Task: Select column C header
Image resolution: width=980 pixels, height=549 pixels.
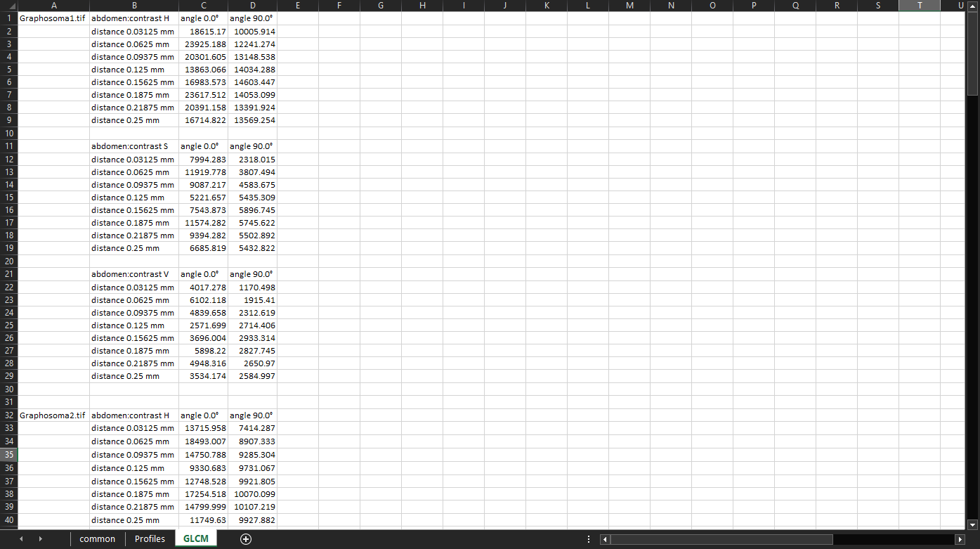Action: click(203, 6)
